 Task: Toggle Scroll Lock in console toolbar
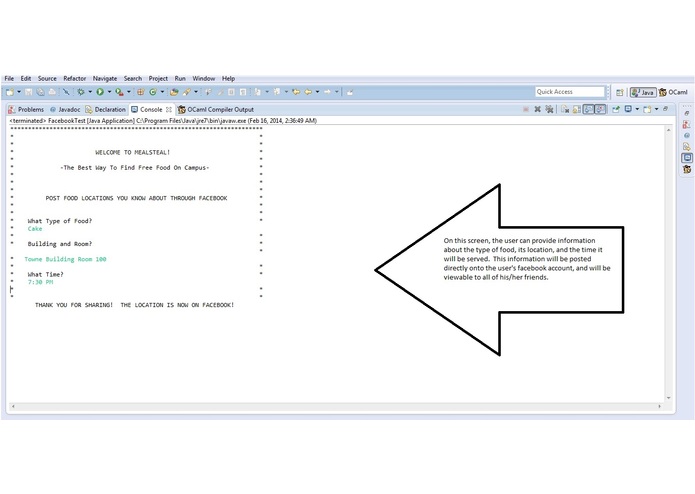(576, 109)
